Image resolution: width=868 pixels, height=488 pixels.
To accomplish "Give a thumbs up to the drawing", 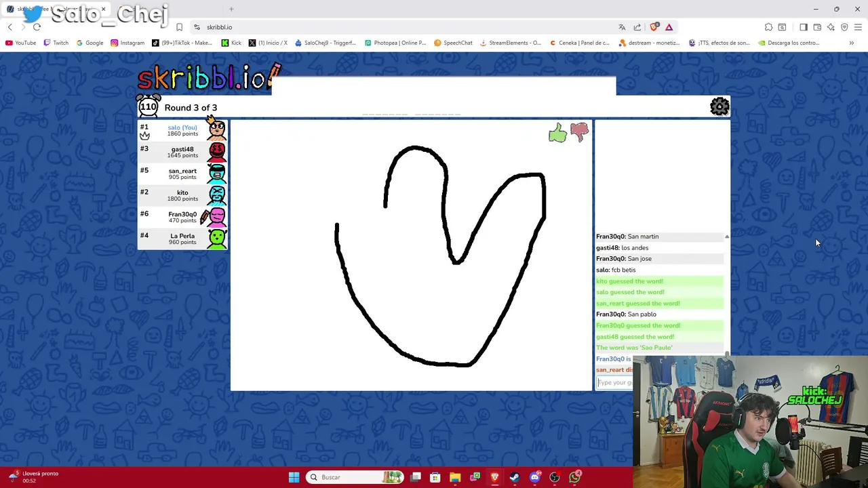I will coord(557,133).
